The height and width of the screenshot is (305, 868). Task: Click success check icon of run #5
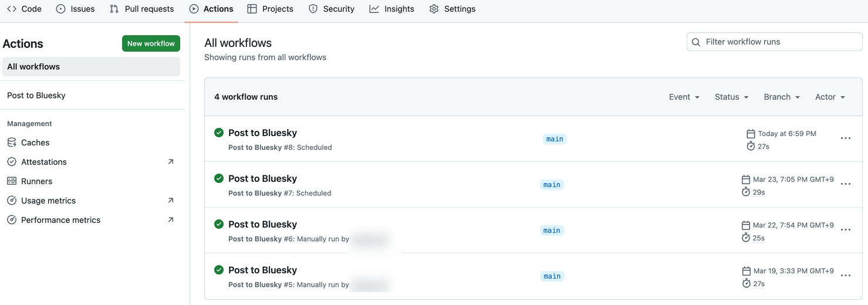(x=219, y=270)
